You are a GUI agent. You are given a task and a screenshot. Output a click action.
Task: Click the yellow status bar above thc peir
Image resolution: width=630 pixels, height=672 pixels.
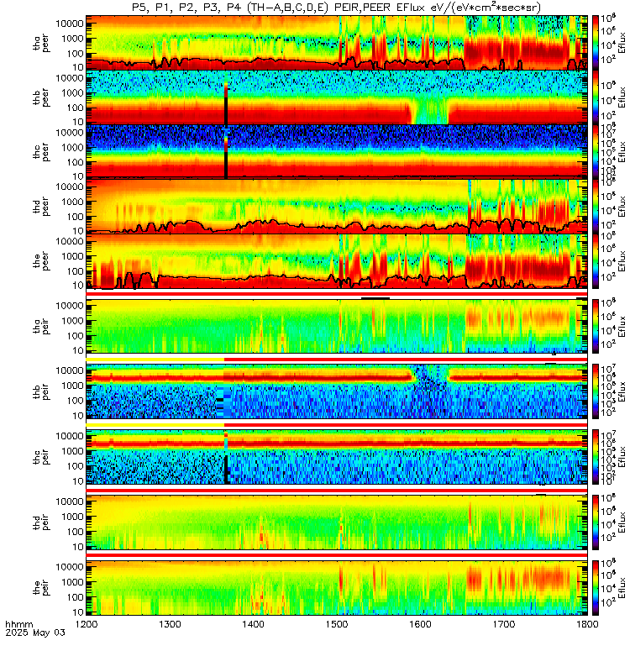(155, 425)
